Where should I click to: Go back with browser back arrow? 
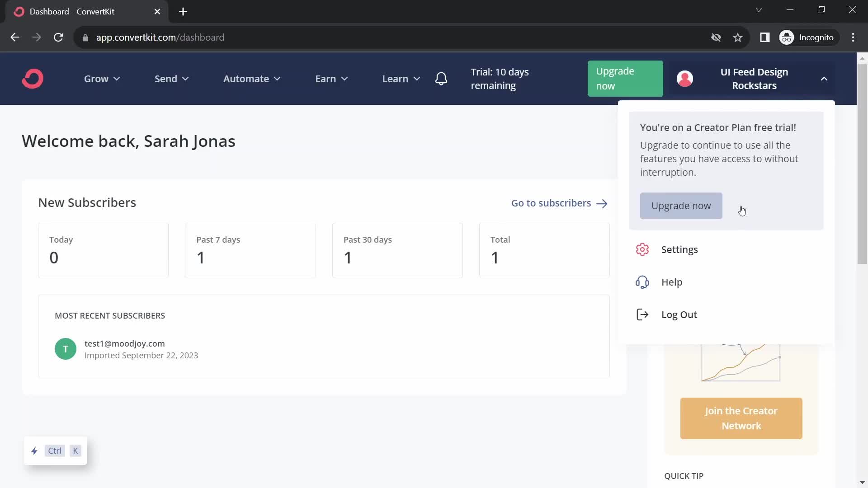tap(15, 38)
